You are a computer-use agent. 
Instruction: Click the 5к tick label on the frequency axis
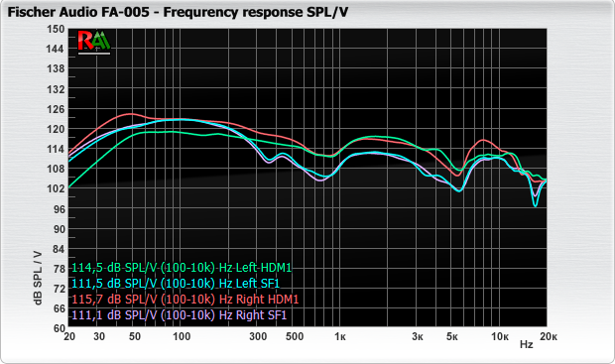tap(452, 336)
